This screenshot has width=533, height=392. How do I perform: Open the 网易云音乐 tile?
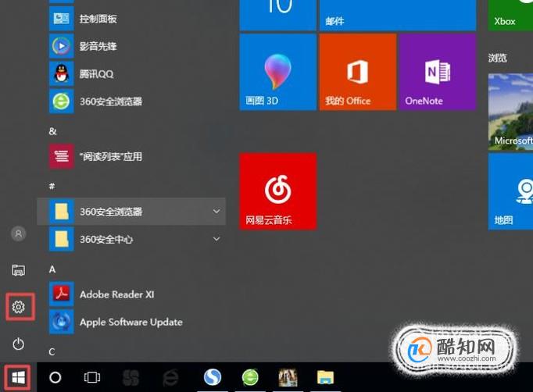pyautogui.click(x=277, y=191)
